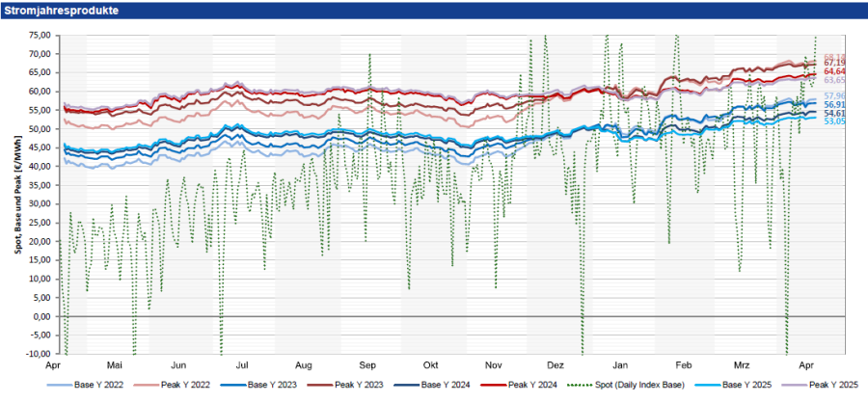Click the Sep label on the x-axis
Image resolution: width=868 pixels, height=402 pixels.
(367, 366)
